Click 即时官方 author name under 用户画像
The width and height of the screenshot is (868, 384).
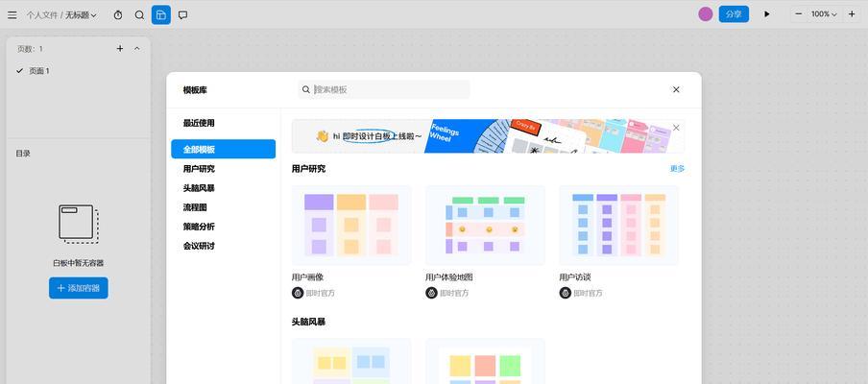321,293
